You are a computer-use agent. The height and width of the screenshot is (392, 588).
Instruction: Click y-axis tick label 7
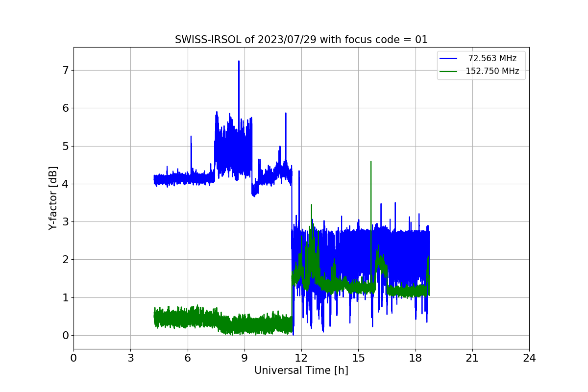[65, 70]
